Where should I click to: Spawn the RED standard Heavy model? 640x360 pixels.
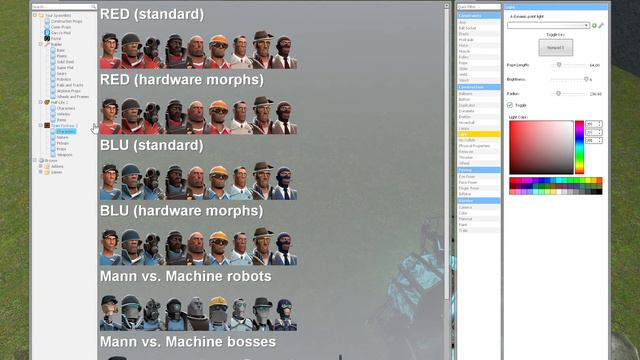tap(198, 50)
